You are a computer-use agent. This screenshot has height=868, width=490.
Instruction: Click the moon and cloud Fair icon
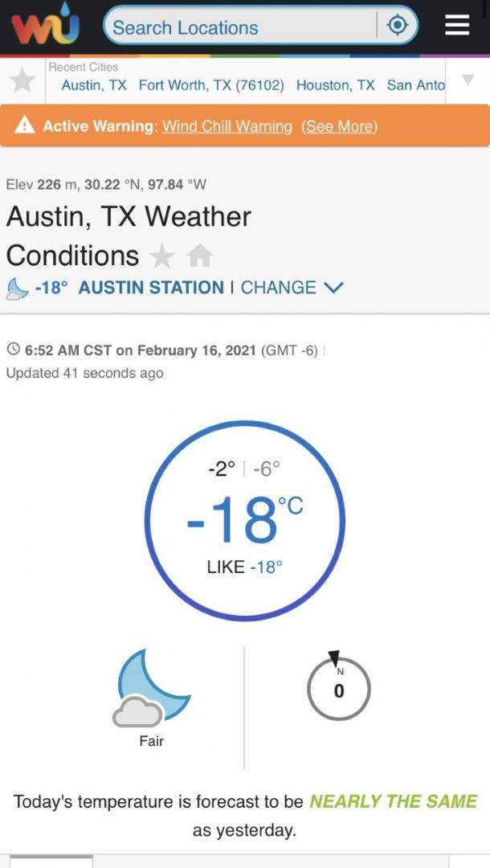[x=151, y=690]
